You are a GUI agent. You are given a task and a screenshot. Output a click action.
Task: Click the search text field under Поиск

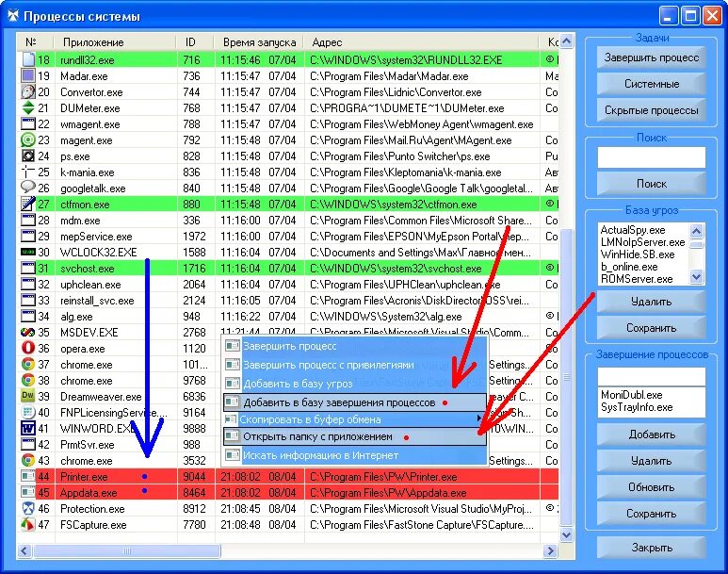coord(651,157)
